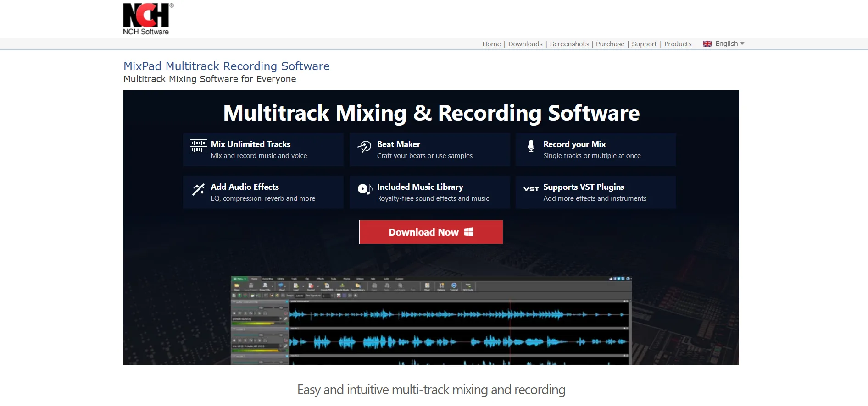
Task: Click the Add Audio Effects wand icon
Action: pyautogui.click(x=198, y=189)
